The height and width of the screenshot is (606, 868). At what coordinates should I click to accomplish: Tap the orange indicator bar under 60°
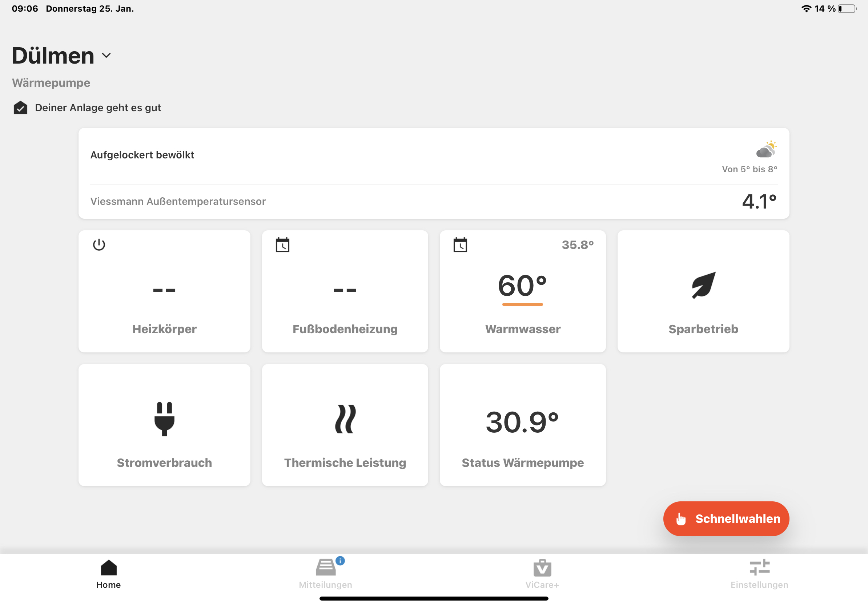522,304
